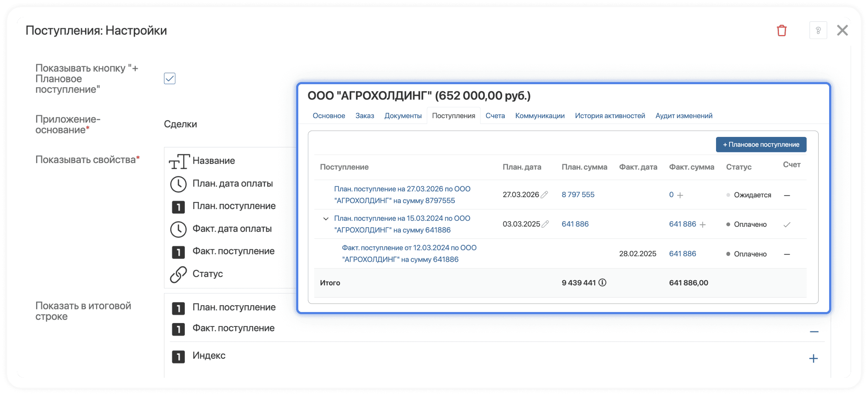Uncheck the Показывать кнопку "+ Плановое поступление" checkbox
Screen dimensions: 868x404
pyautogui.click(x=170, y=78)
